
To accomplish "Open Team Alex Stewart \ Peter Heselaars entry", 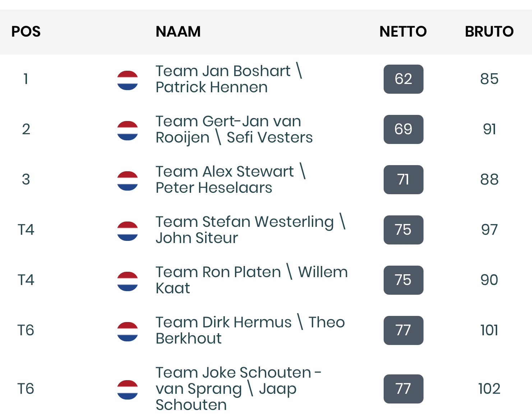I will coord(231,179).
